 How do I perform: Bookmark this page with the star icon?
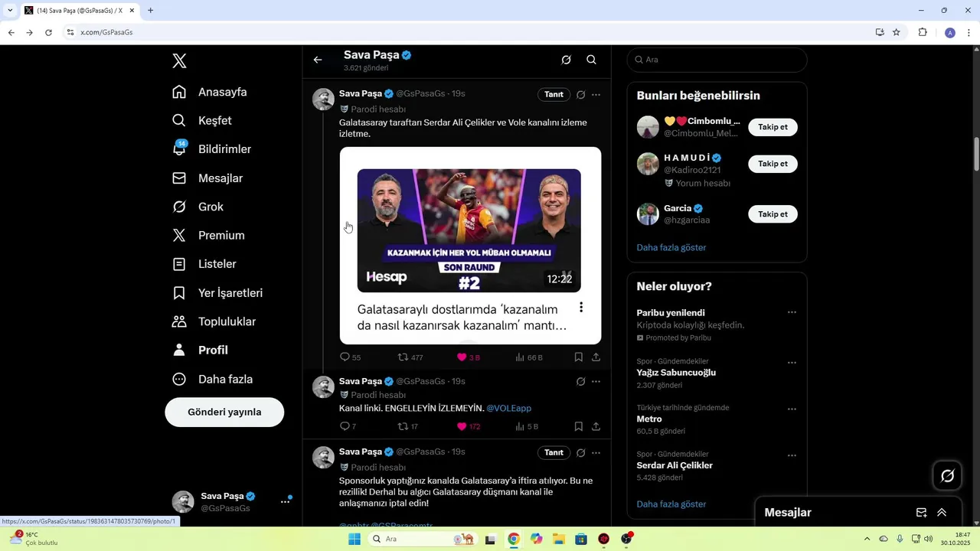(x=896, y=32)
